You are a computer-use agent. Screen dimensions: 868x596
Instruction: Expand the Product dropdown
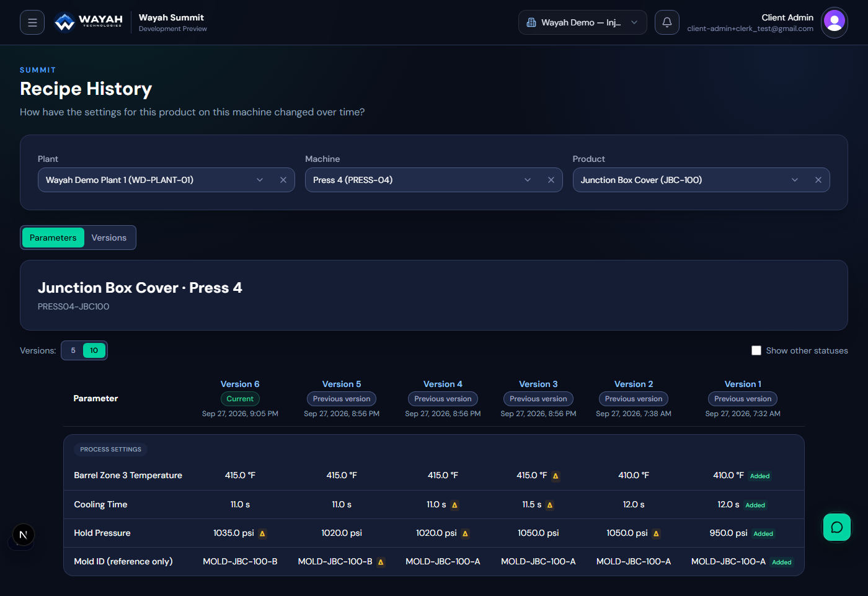click(x=795, y=180)
